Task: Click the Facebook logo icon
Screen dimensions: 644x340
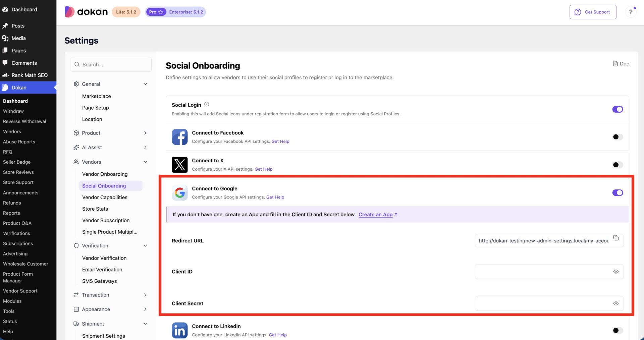Action: pyautogui.click(x=180, y=137)
